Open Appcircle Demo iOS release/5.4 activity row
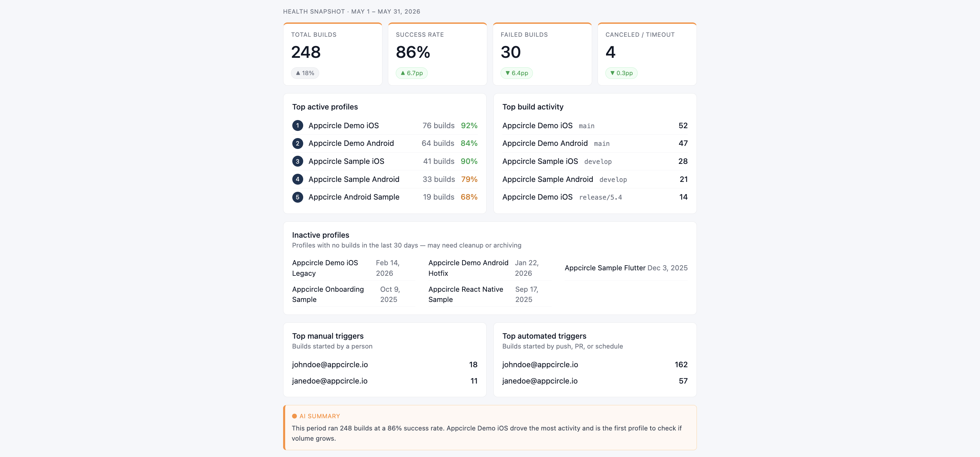980x457 pixels. 594,197
